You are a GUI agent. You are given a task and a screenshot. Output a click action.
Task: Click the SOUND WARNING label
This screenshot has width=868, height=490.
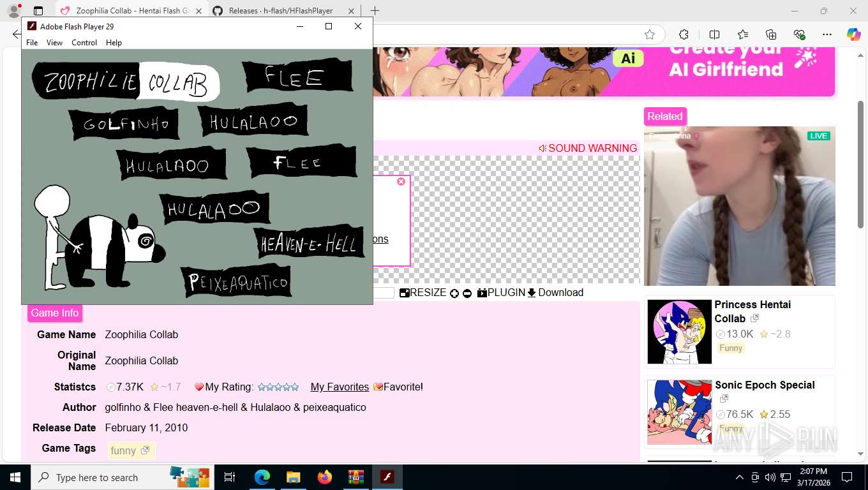pyautogui.click(x=588, y=148)
